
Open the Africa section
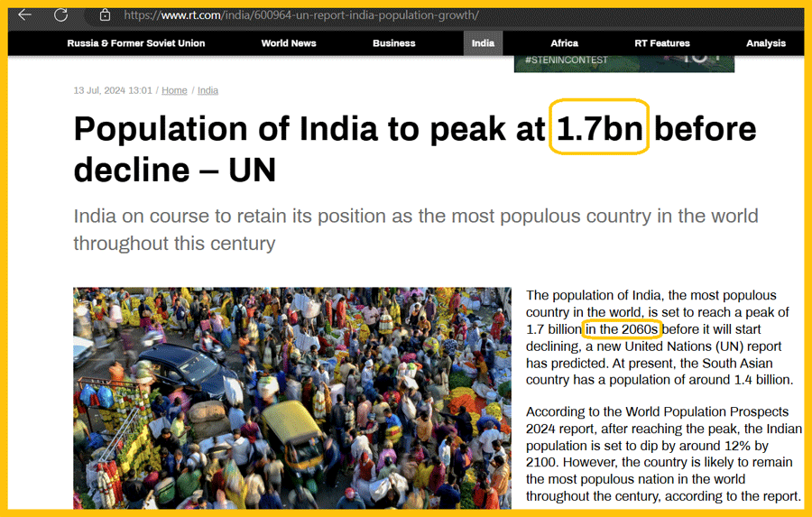pos(565,43)
